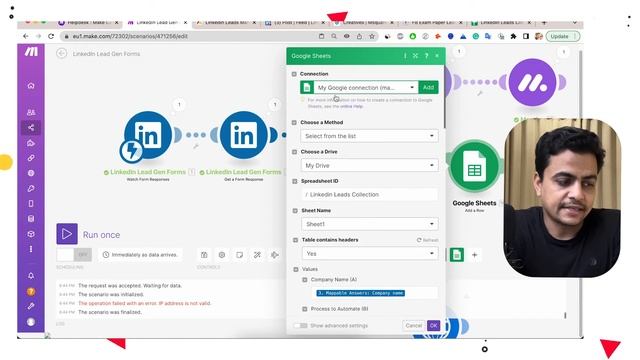This screenshot has width=640, height=360.
Task: Select LinkedIn Watch Form Responses module
Action: pyautogui.click(x=148, y=135)
